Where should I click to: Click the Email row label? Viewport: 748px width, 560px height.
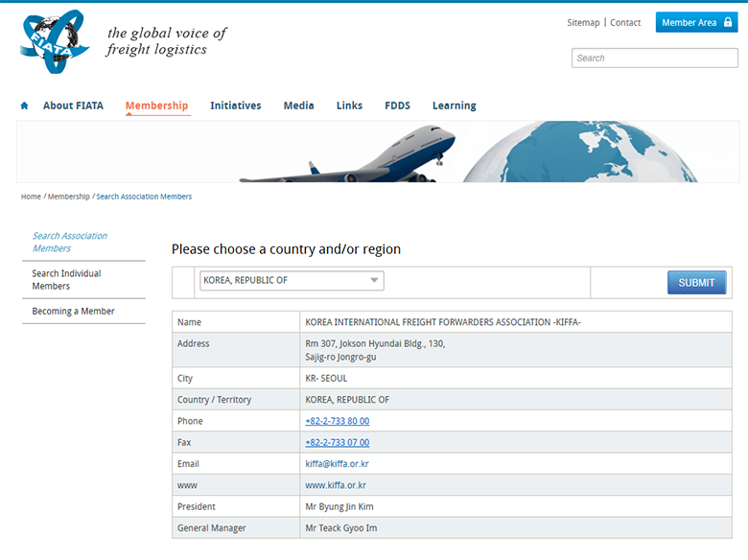coord(188,464)
